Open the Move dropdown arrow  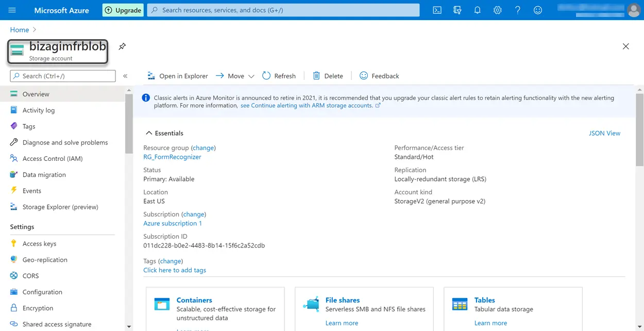[251, 76]
